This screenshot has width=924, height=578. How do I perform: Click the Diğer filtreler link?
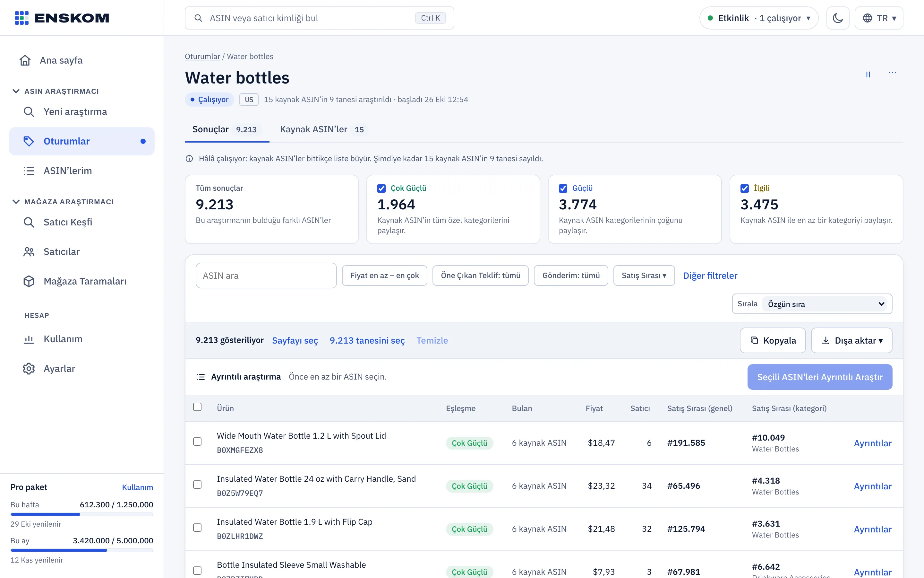[x=710, y=276]
